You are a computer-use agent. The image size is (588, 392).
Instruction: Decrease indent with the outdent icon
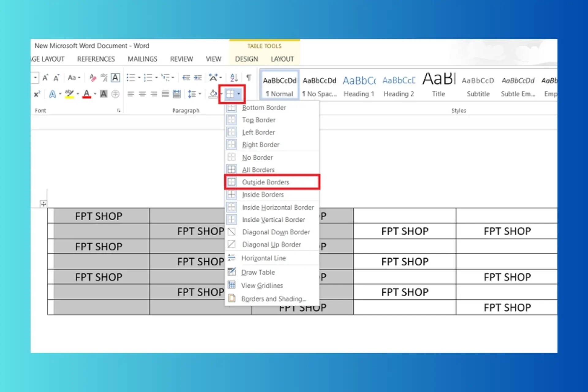(x=186, y=78)
